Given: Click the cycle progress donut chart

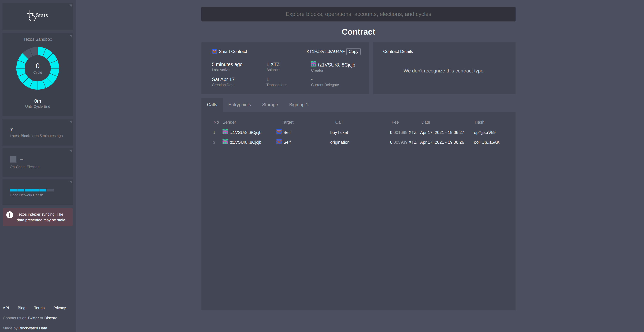Looking at the screenshot, I should coord(38,68).
